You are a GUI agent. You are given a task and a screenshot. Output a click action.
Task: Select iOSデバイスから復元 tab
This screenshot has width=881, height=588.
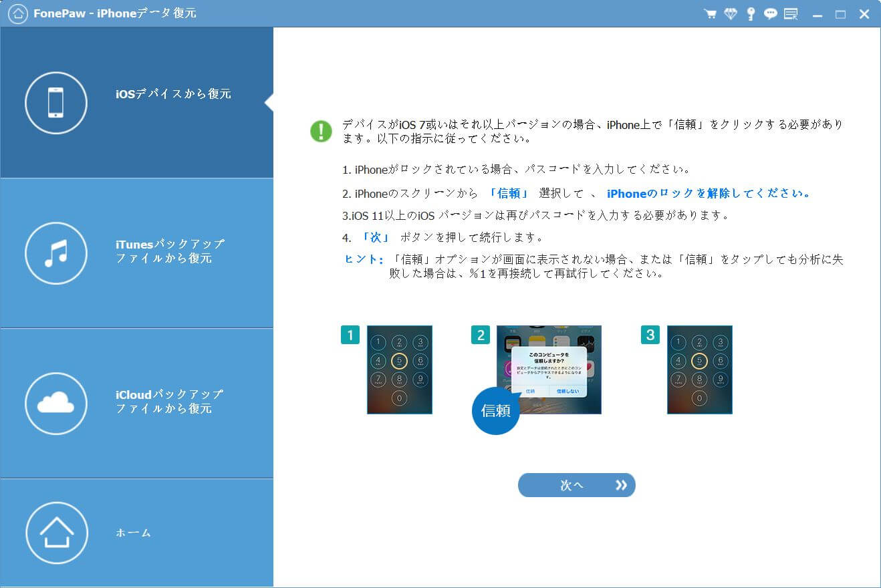[137, 103]
